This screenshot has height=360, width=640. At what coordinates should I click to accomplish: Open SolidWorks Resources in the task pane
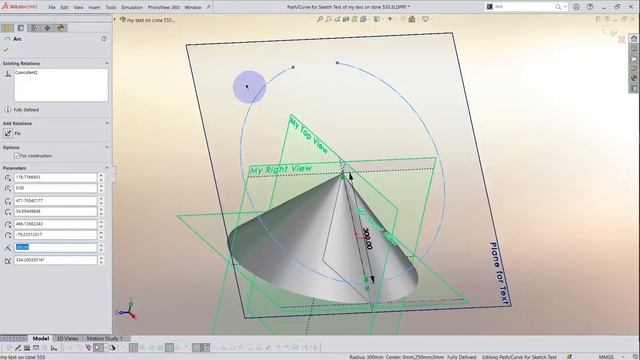tap(633, 38)
